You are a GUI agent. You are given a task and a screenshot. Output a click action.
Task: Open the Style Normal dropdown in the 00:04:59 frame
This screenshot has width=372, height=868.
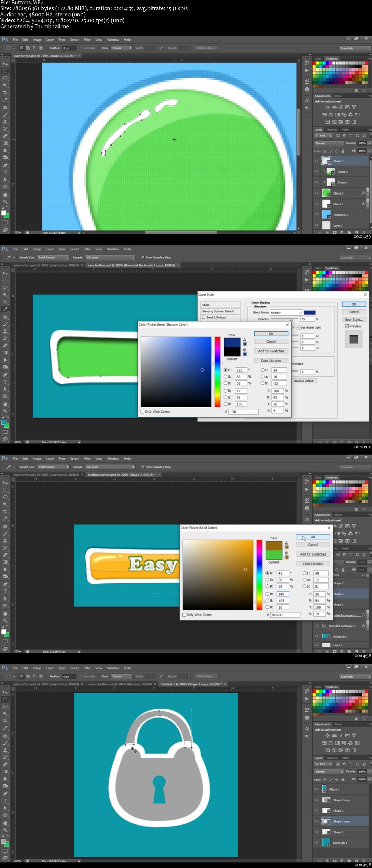point(121,48)
